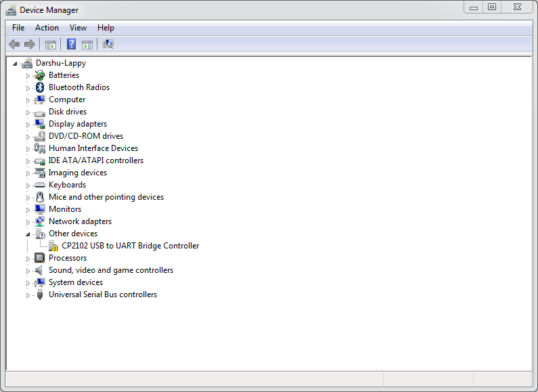Expand the Keyboards node
Screen dimensions: 538x392
[x=28, y=186]
